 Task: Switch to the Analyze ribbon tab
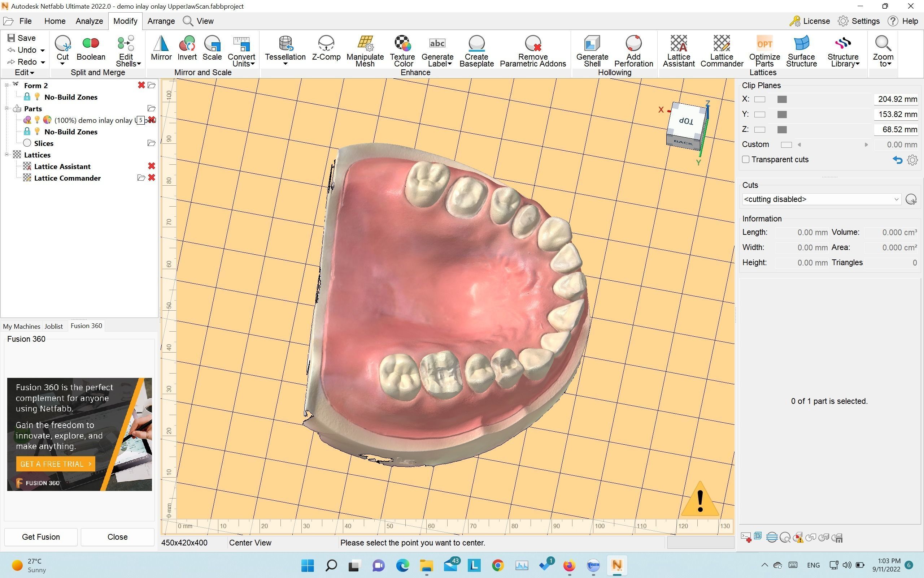[x=89, y=21]
